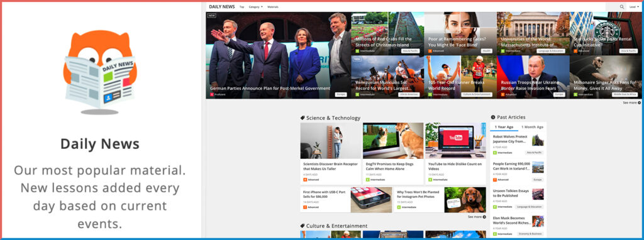Click the Culture & Entertainment tag icon
644x240 pixels.
point(303,226)
